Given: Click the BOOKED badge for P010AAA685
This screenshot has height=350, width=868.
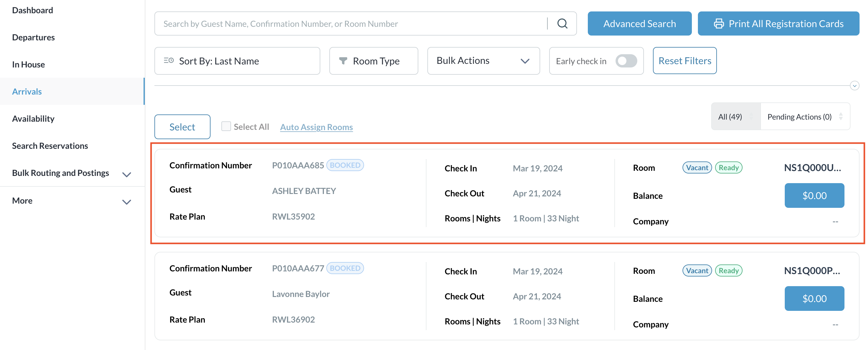Looking at the screenshot, I should 345,165.
